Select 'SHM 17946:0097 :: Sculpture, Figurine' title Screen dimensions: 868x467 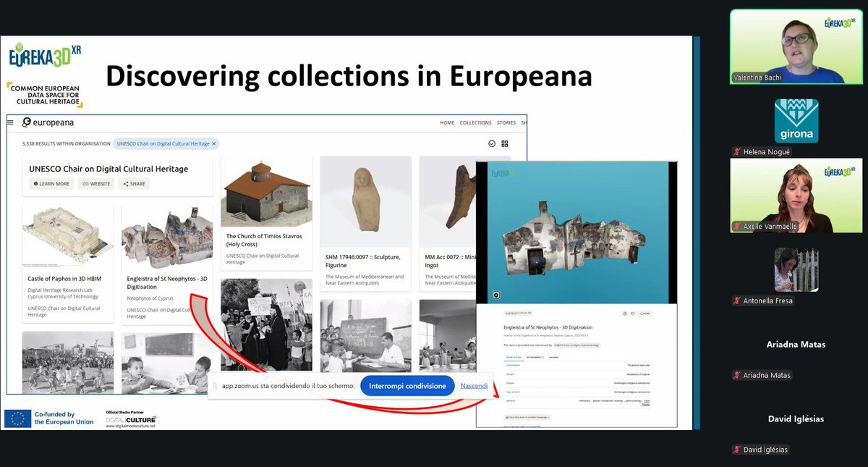(x=363, y=261)
